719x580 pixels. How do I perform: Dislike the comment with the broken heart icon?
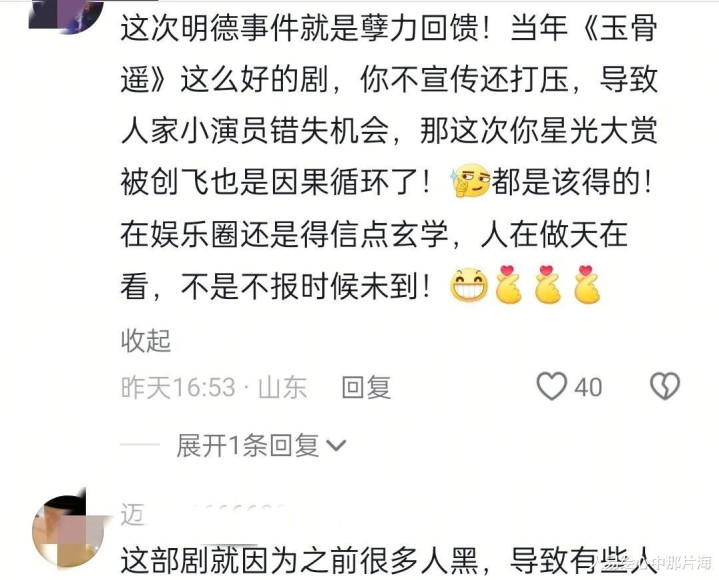pos(665,386)
